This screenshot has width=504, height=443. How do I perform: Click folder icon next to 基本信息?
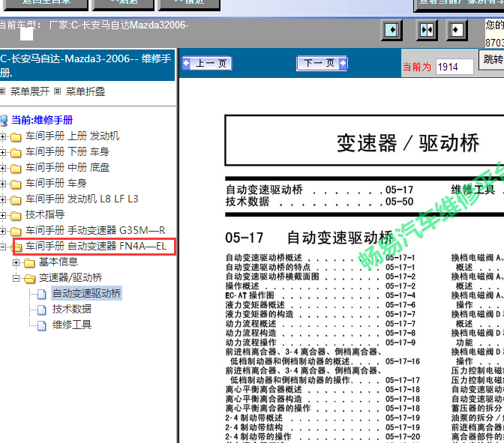pos(29,263)
